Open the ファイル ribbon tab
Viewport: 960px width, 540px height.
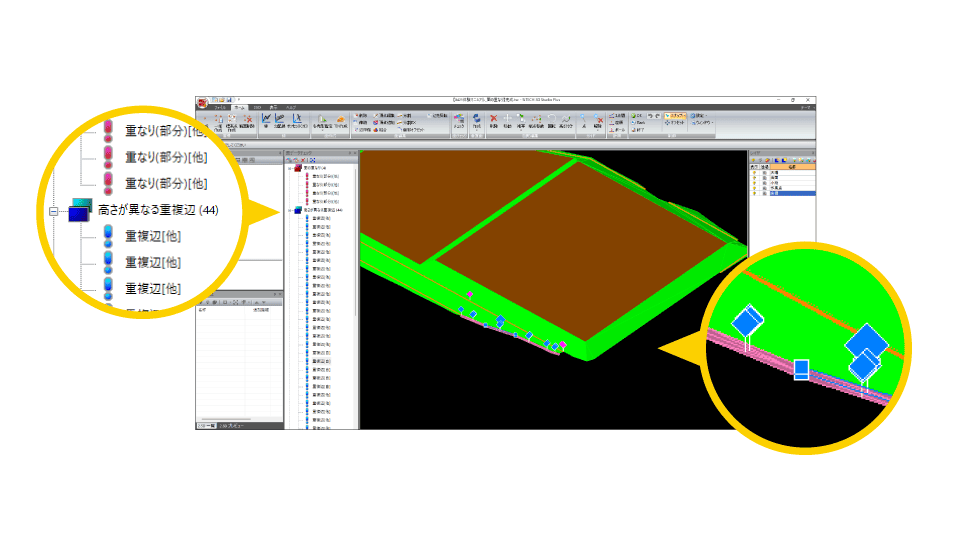point(220,108)
